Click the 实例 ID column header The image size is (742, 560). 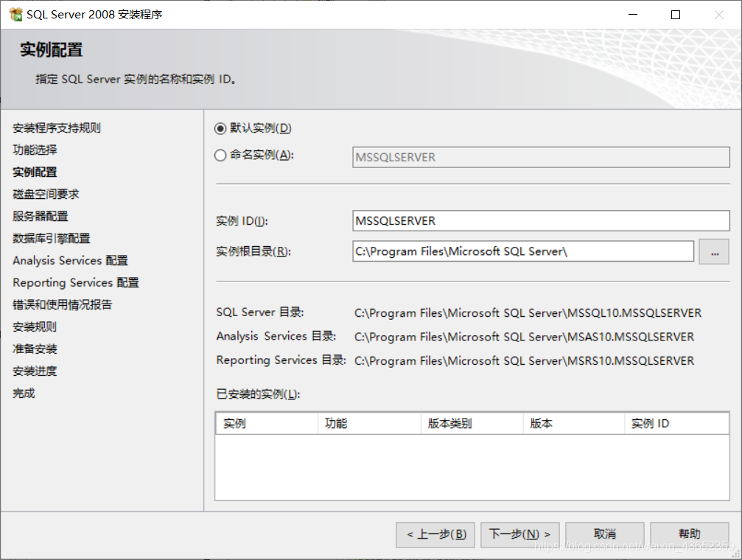(x=676, y=423)
